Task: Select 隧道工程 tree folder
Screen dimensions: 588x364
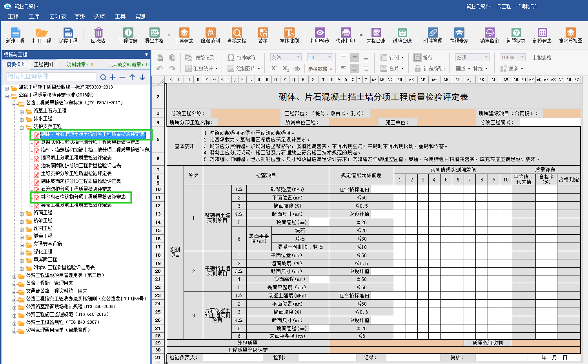Action: [x=42, y=236]
